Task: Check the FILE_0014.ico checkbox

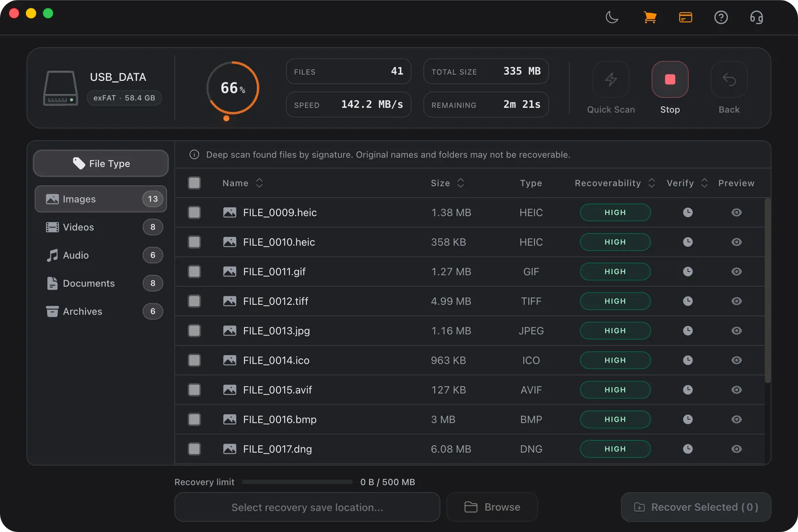Action: coord(194,360)
